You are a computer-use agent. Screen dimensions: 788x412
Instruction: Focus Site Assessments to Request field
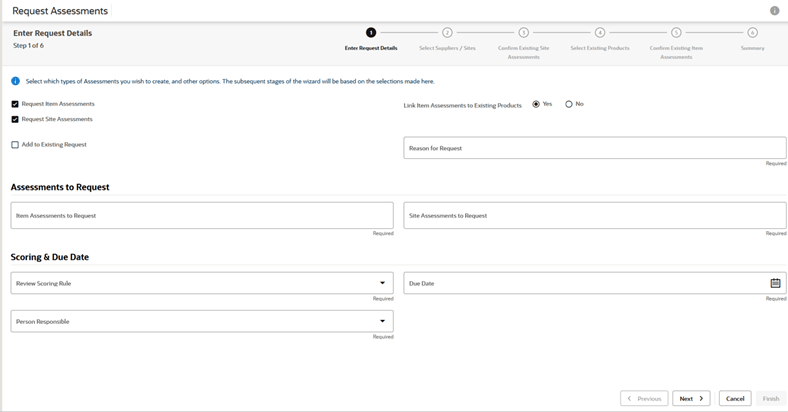[595, 216]
